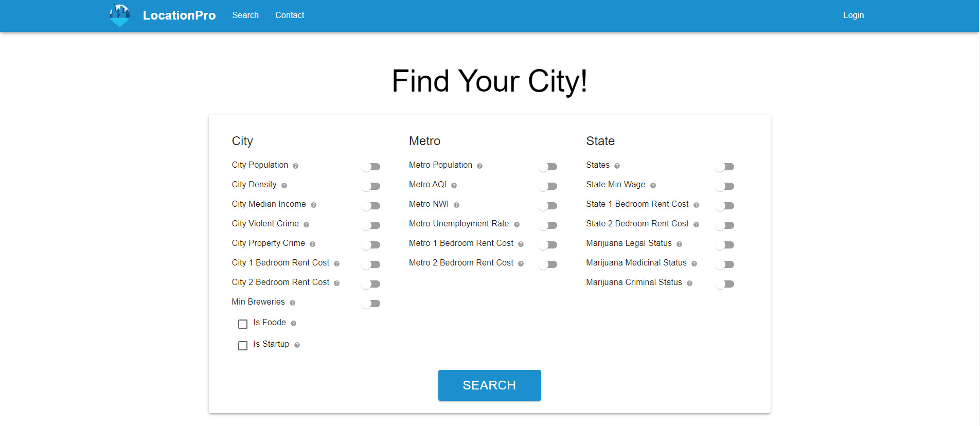Viewport: 980px width, 426px height.
Task: Click the help icon beside Marijuana Medicinal Status
Action: point(694,263)
